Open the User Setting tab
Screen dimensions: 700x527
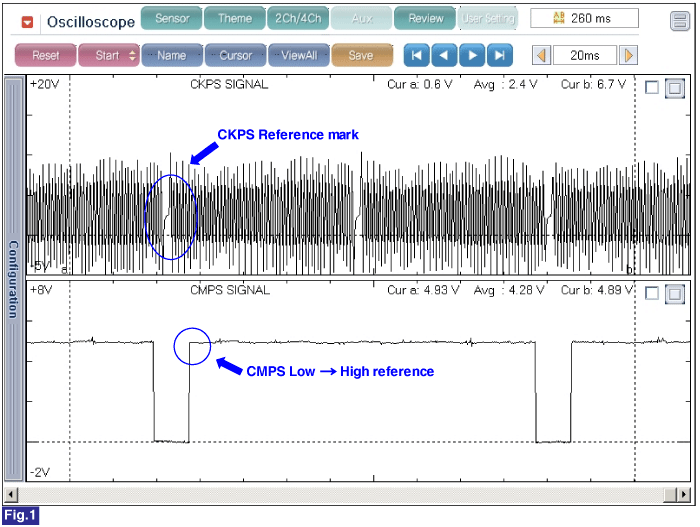pos(488,18)
